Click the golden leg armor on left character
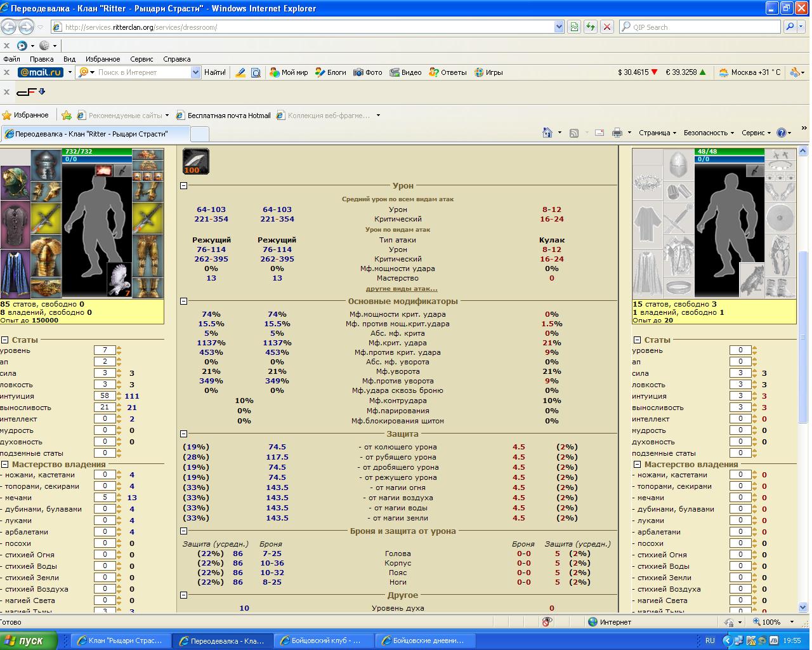The height and width of the screenshot is (650, 812). [x=147, y=254]
